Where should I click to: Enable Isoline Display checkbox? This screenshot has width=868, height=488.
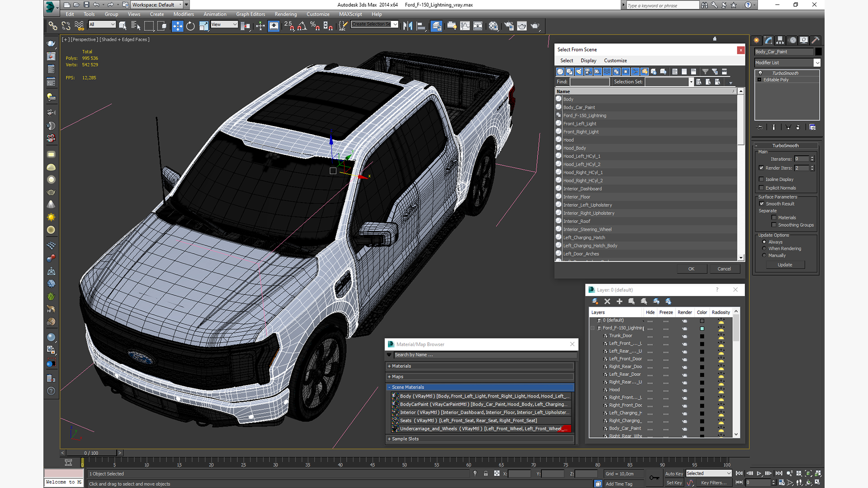[x=761, y=179]
